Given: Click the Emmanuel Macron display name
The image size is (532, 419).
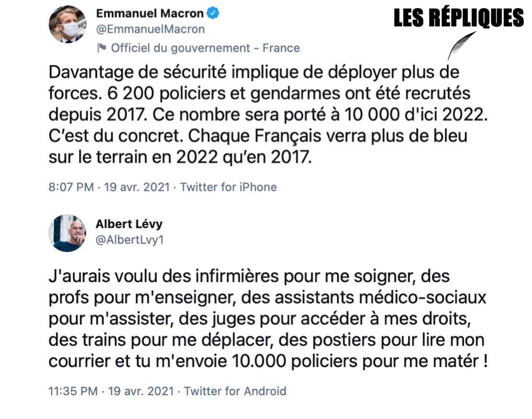Looking at the screenshot, I should pyautogui.click(x=150, y=14).
